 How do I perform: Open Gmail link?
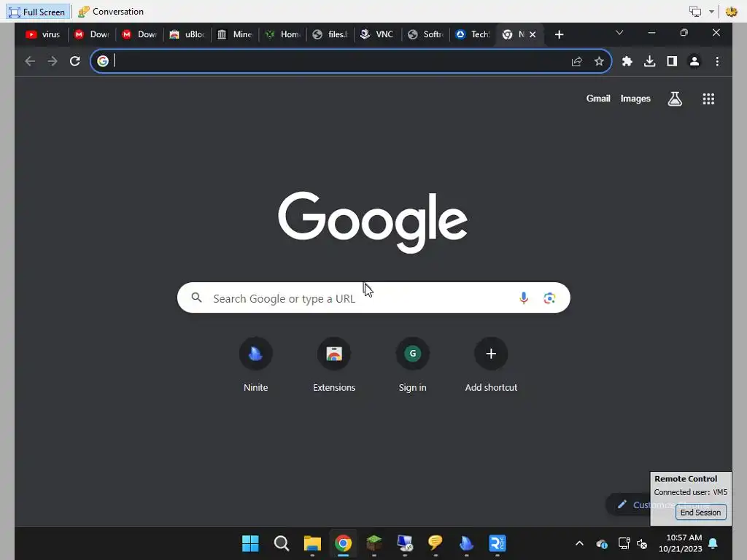pyautogui.click(x=598, y=98)
